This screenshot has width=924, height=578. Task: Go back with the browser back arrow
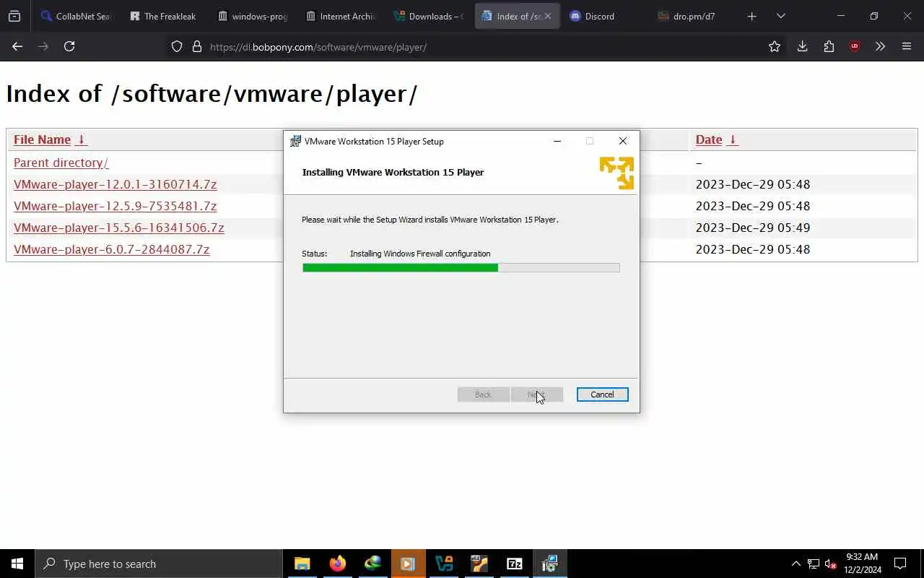17,46
